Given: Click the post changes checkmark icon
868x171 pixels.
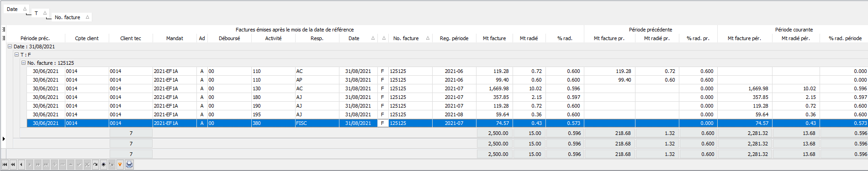Looking at the screenshot, I should coord(79,165).
